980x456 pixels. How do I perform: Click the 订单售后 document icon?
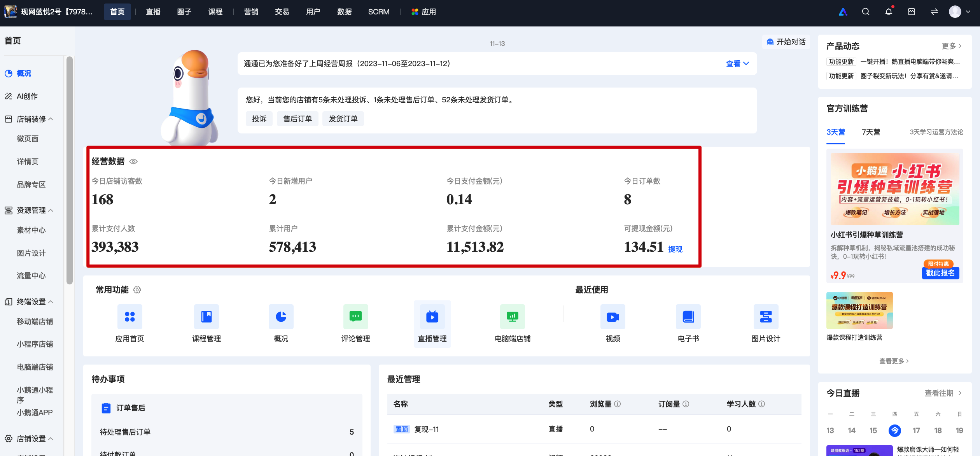pos(106,408)
